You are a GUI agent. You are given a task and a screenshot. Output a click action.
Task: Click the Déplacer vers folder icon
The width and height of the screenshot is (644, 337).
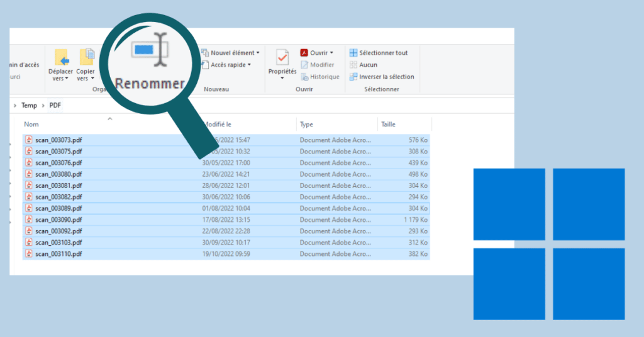pos(61,57)
